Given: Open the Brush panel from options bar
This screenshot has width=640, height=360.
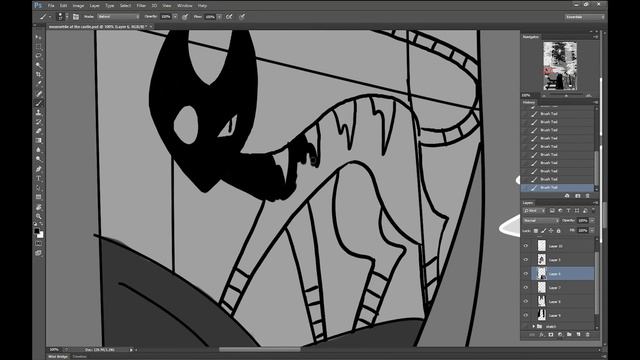Looking at the screenshot, I should (76, 17).
